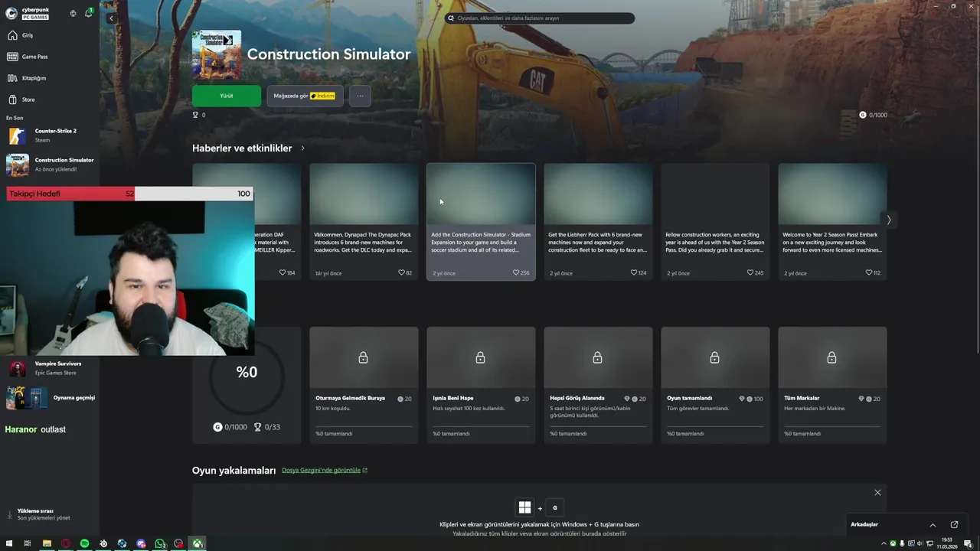Image resolution: width=980 pixels, height=551 pixels.
Task: Click Oyun tamamlandı progress bar
Action: [x=715, y=426]
